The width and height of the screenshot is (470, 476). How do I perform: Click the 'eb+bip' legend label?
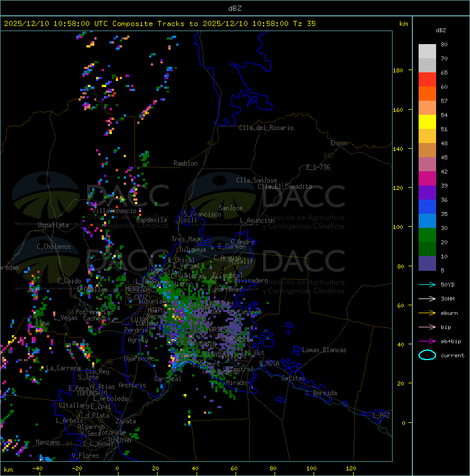[451, 341]
